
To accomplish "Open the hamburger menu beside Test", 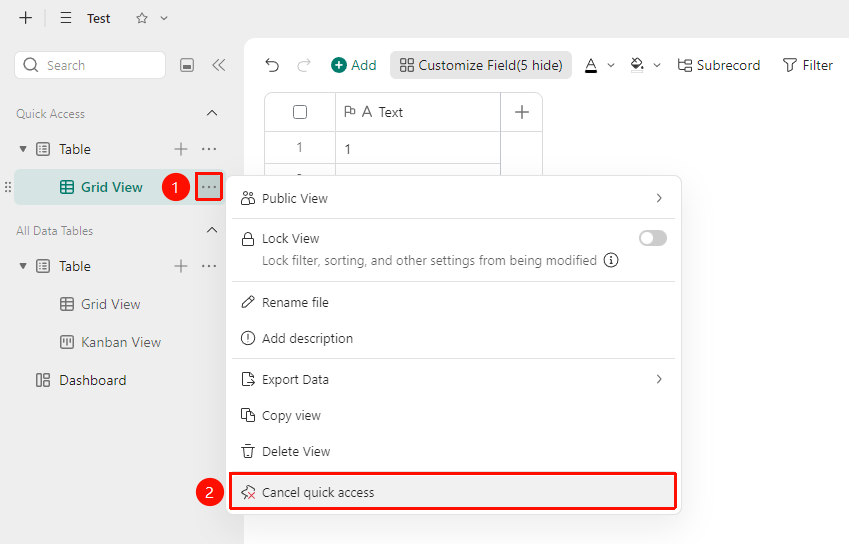I will pos(66,18).
